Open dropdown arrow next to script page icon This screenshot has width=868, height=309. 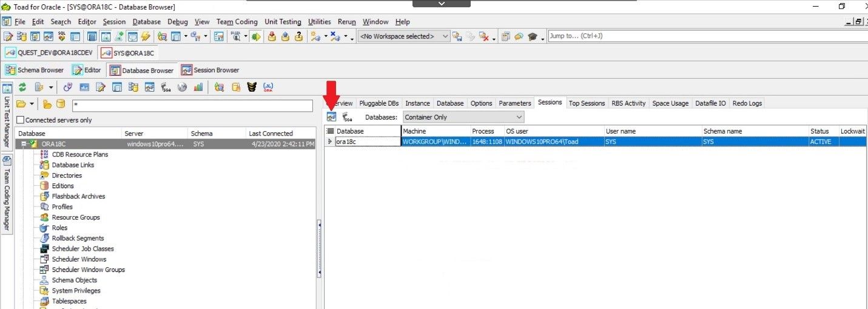click(x=51, y=87)
